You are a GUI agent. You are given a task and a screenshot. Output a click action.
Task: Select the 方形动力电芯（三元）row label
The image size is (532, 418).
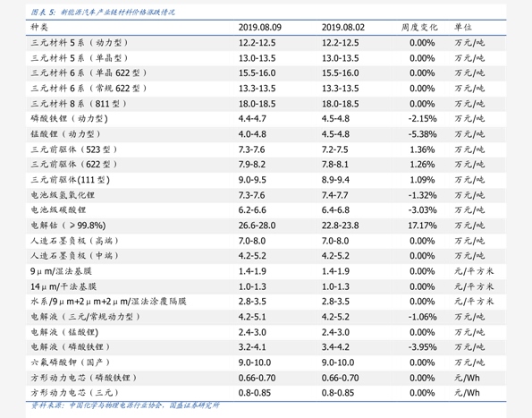(x=74, y=393)
